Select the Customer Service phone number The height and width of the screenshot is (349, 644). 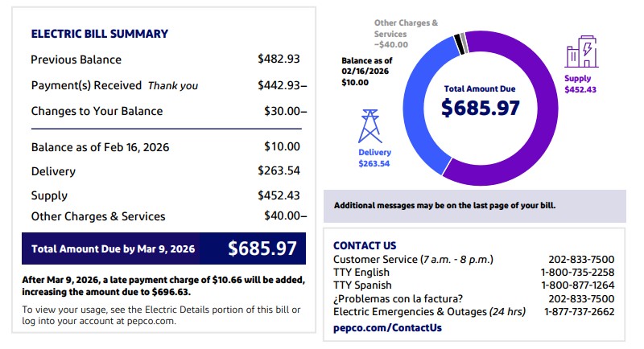(x=580, y=260)
